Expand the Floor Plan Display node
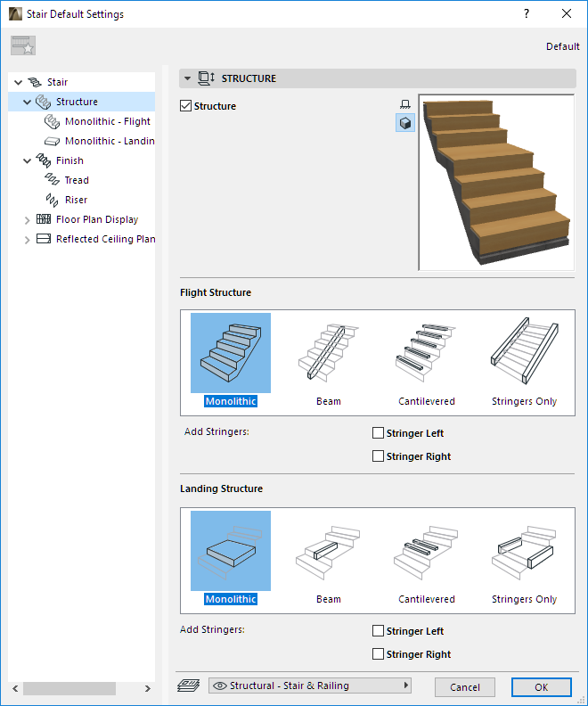 point(27,219)
